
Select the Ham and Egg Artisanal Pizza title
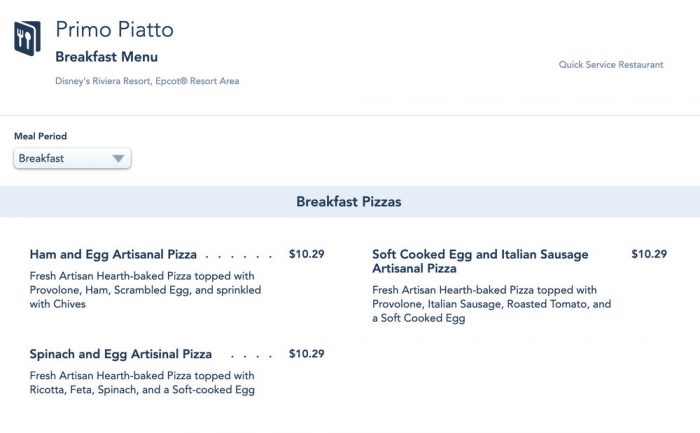tap(113, 254)
